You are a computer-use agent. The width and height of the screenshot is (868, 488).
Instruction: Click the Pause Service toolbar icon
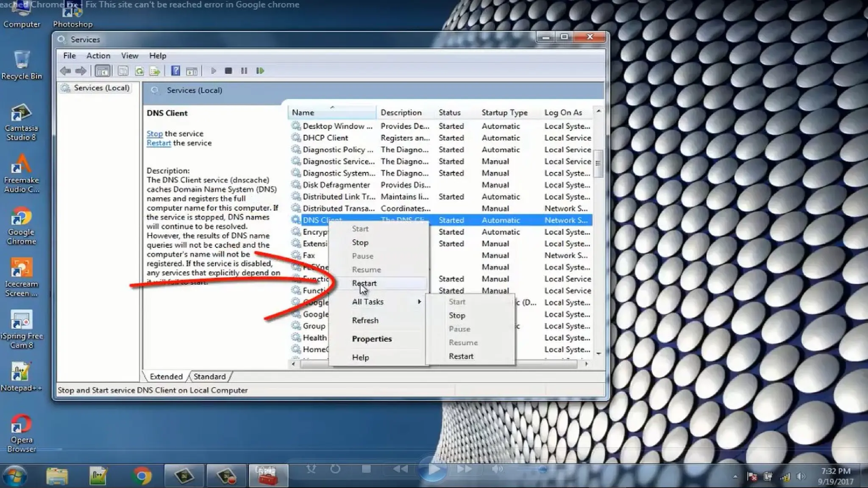coord(244,71)
